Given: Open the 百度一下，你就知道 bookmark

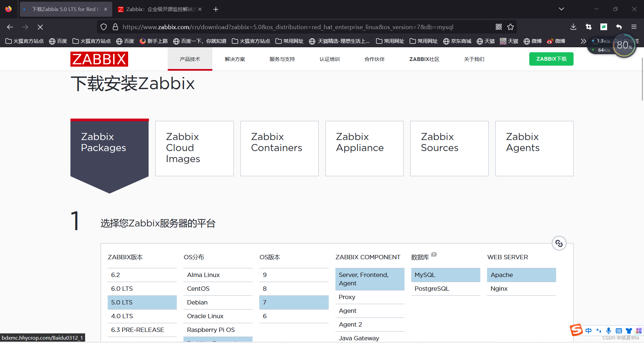Looking at the screenshot, I should 200,41.
